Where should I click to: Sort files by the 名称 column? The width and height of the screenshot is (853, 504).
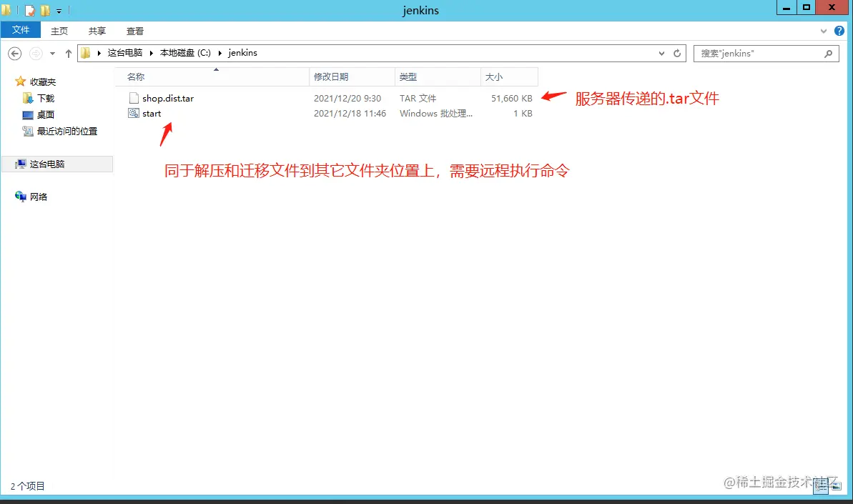click(x=212, y=76)
